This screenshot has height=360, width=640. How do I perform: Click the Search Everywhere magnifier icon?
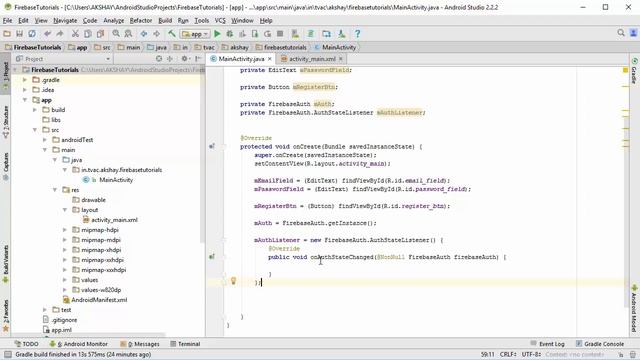click(621, 33)
